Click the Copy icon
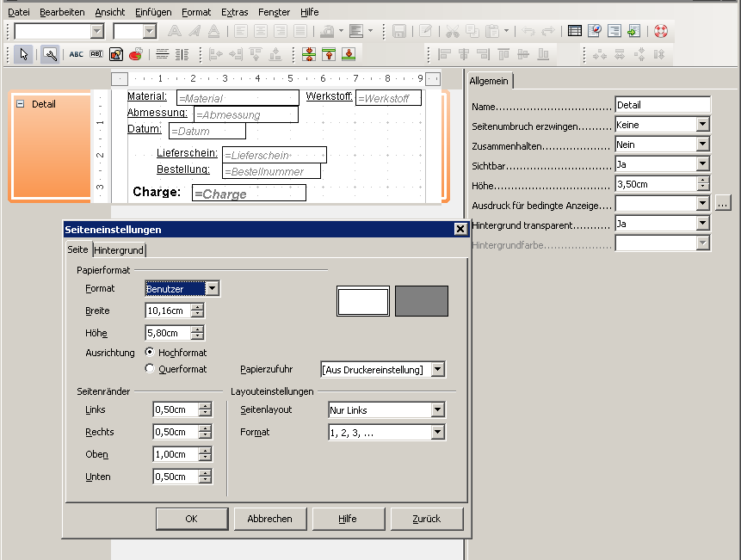The width and height of the screenshot is (741, 560). [472, 31]
